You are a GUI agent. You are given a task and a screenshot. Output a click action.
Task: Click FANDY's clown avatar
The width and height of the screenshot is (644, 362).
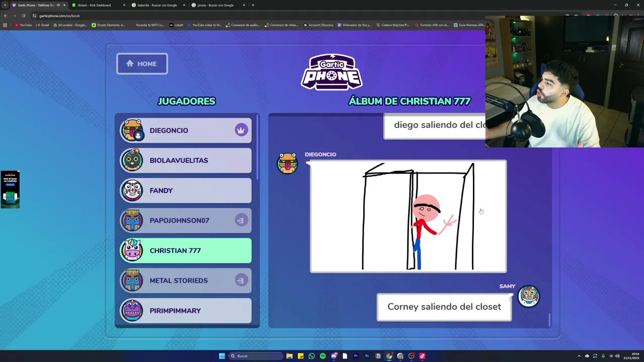132,191
